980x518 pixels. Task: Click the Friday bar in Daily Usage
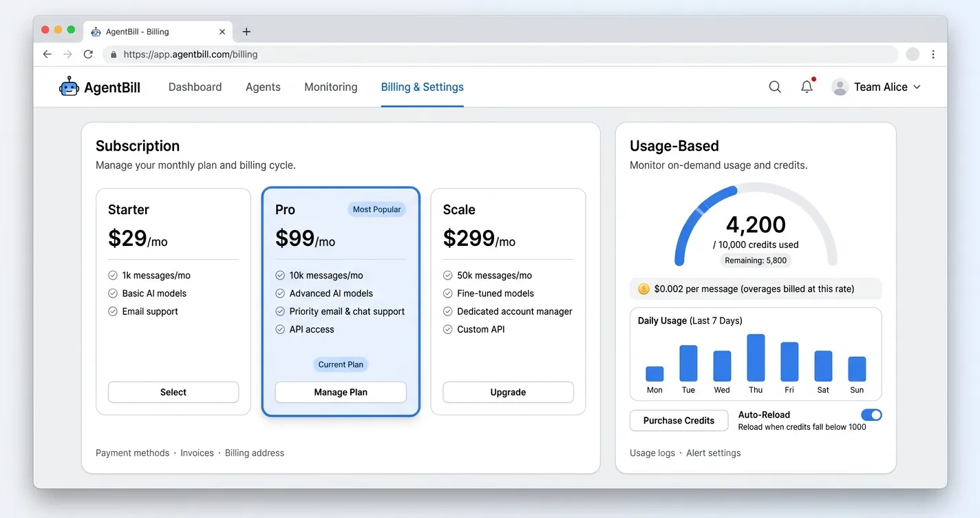pos(789,362)
